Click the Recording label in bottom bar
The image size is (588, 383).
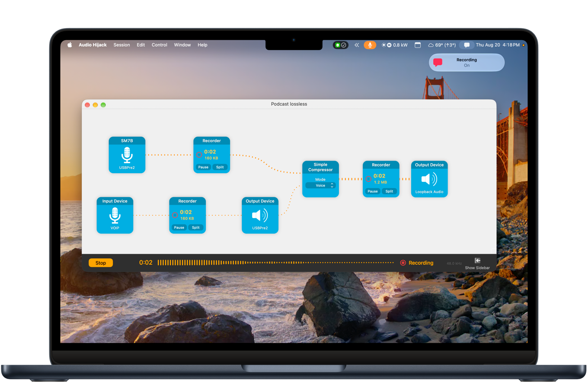point(421,263)
